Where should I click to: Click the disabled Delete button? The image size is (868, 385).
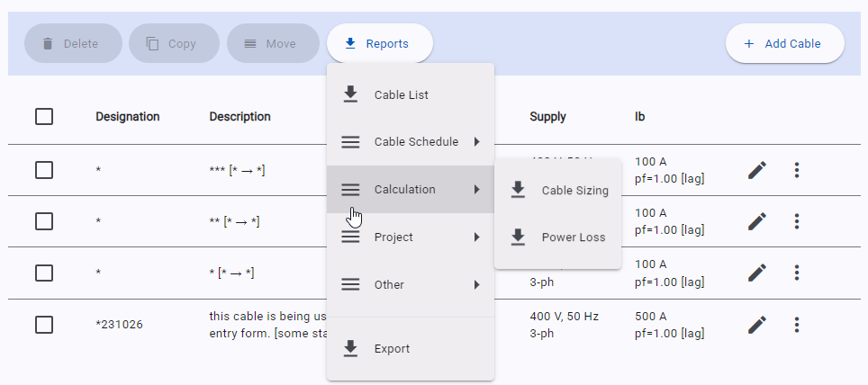[73, 44]
